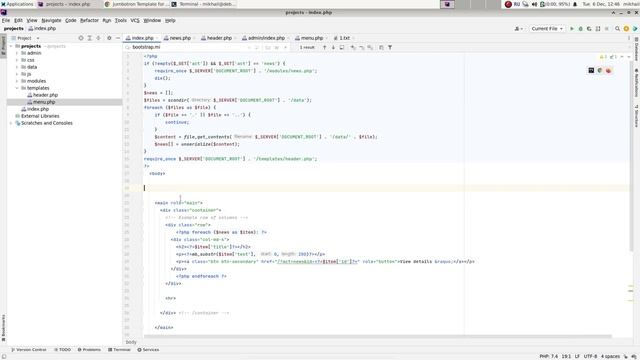Change the 4 spaces indent setting in status bar
This screenshot has width=640, height=360.
[610, 356]
